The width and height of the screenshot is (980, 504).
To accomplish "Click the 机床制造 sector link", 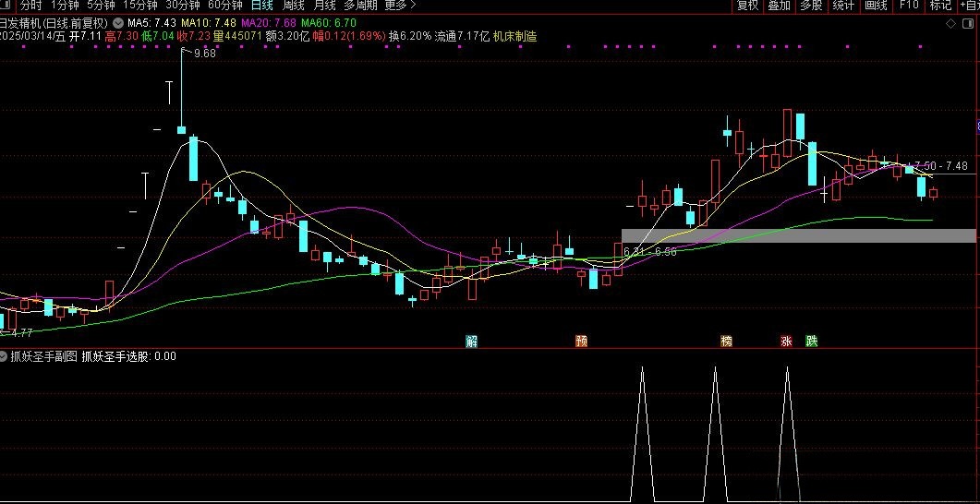I will [x=514, y=36].
